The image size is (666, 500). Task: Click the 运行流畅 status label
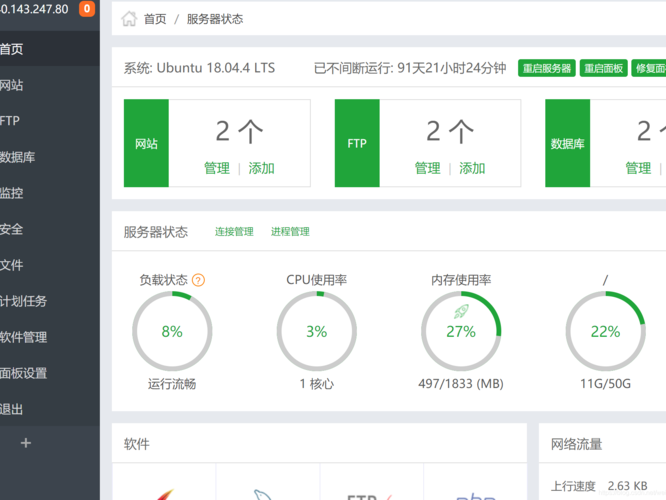coord(172,384)
